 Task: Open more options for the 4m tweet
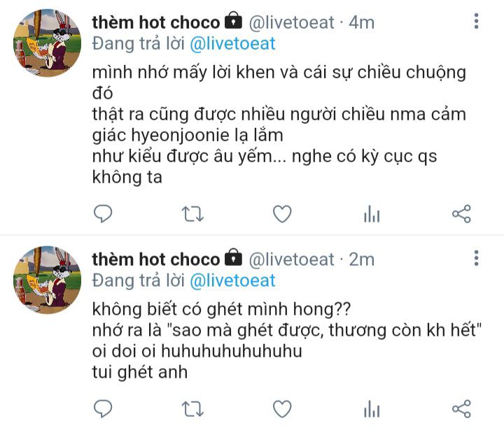click(x=477, y=21)
